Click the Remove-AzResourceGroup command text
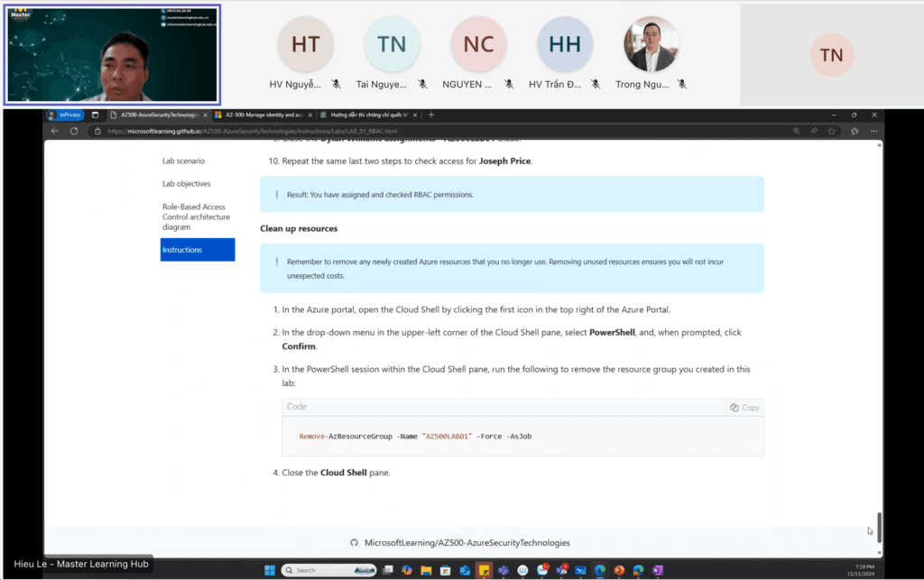The height and width of the screenshot is (580, 924). [x=415, y=437]
